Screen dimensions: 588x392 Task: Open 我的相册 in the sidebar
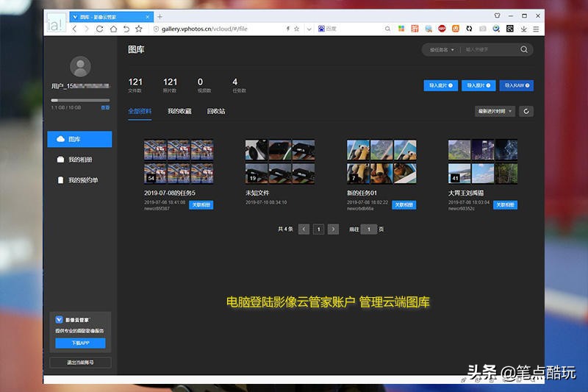(79, 160)
